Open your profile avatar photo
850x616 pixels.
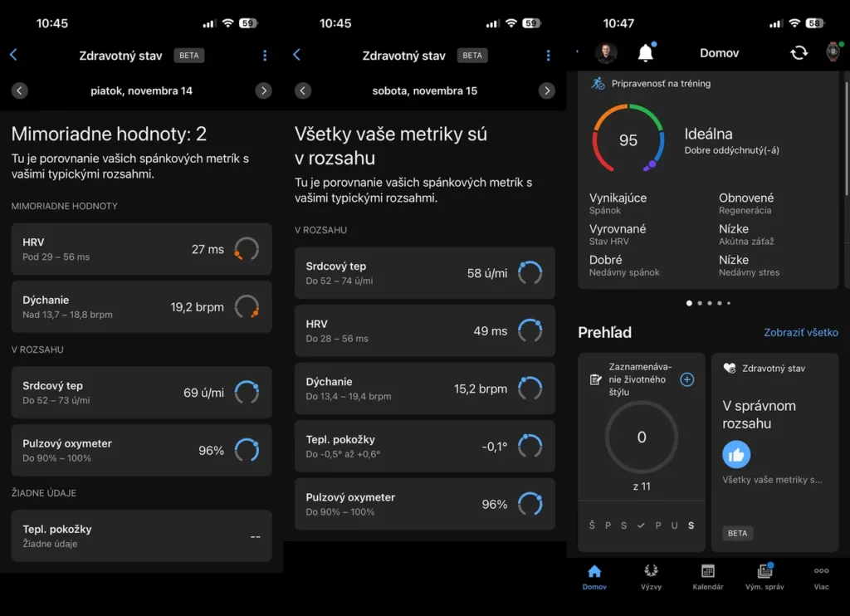pyautogui.click(x=607, y=51)
